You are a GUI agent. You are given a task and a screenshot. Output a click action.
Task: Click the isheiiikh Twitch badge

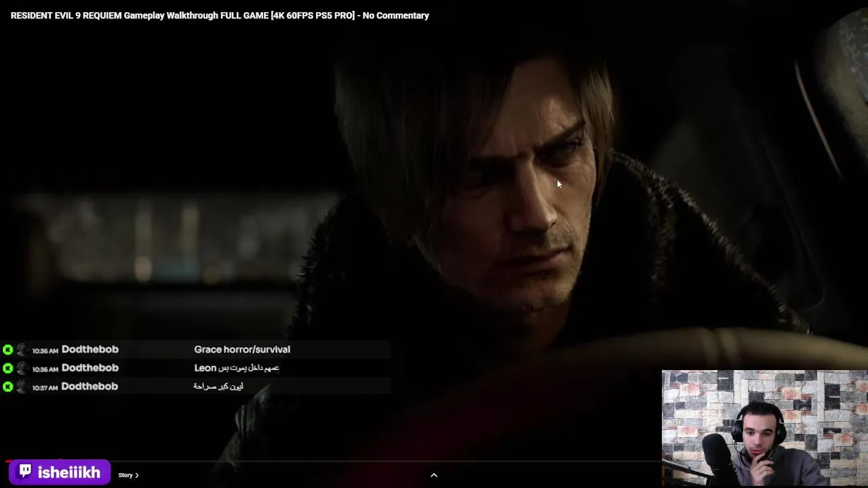[x=59, y=472]
